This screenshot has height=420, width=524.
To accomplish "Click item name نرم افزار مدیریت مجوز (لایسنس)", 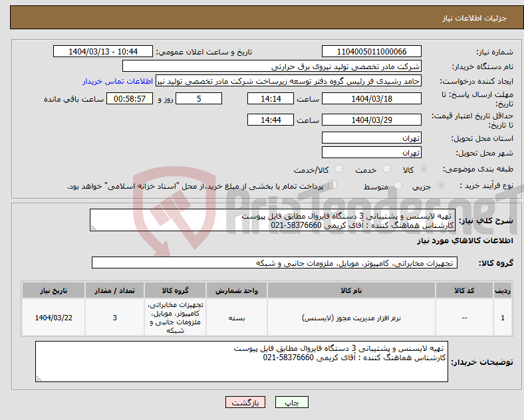I will point(351,318).
